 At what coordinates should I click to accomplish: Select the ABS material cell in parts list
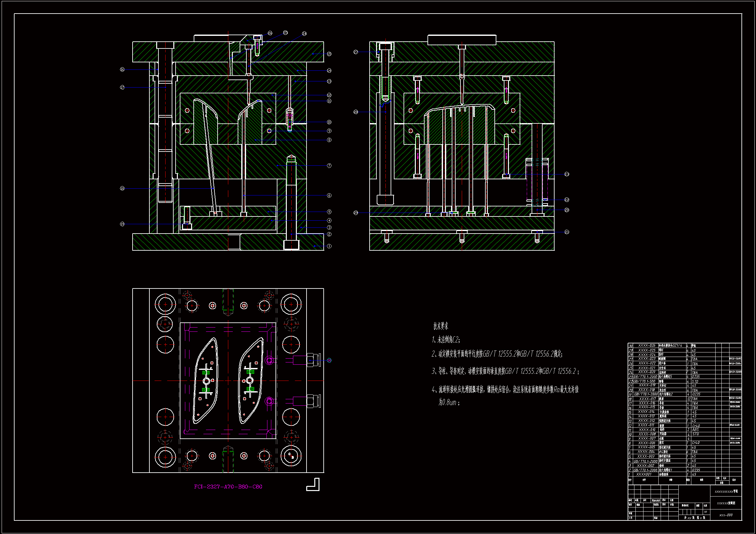click(695, 430)
